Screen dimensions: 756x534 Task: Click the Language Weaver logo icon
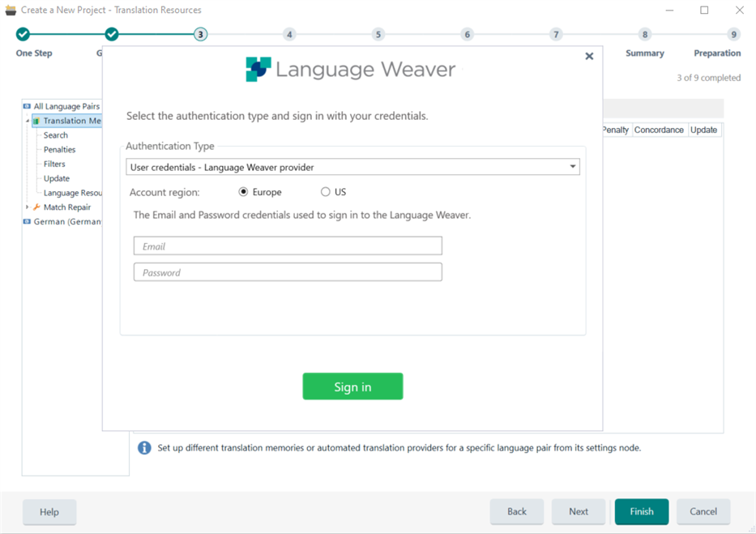[x=258, y=70]
